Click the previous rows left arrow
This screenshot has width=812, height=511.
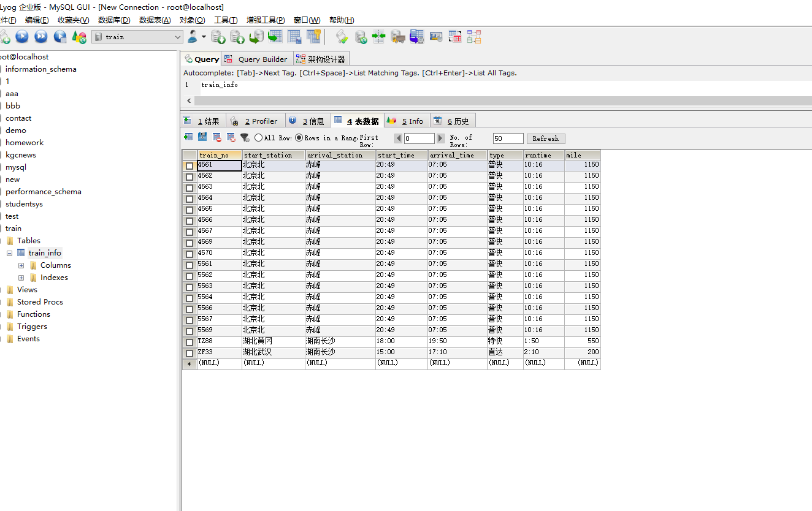point(399,138)
